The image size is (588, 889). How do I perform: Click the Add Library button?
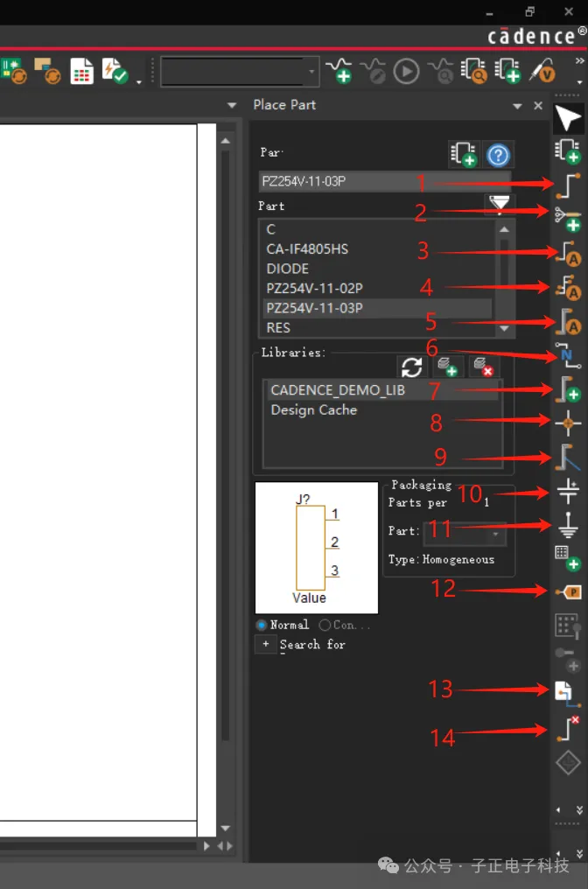tap(447, 367)
